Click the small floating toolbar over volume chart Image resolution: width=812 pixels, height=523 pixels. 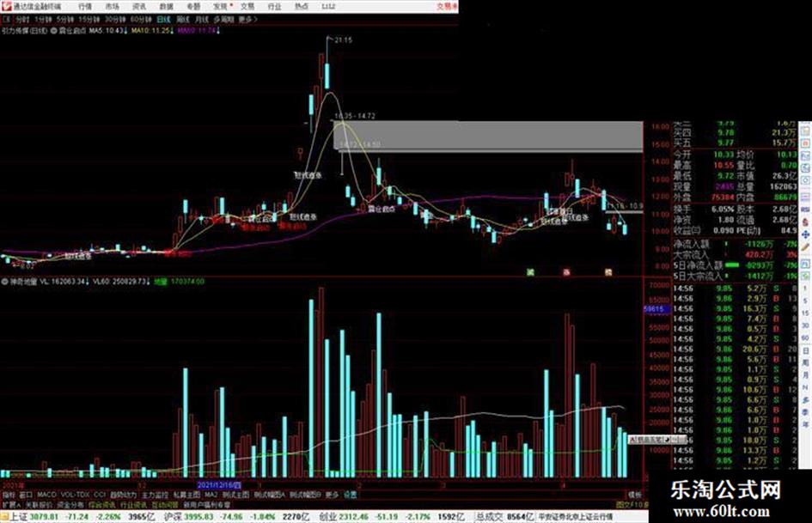coord(657,440)
